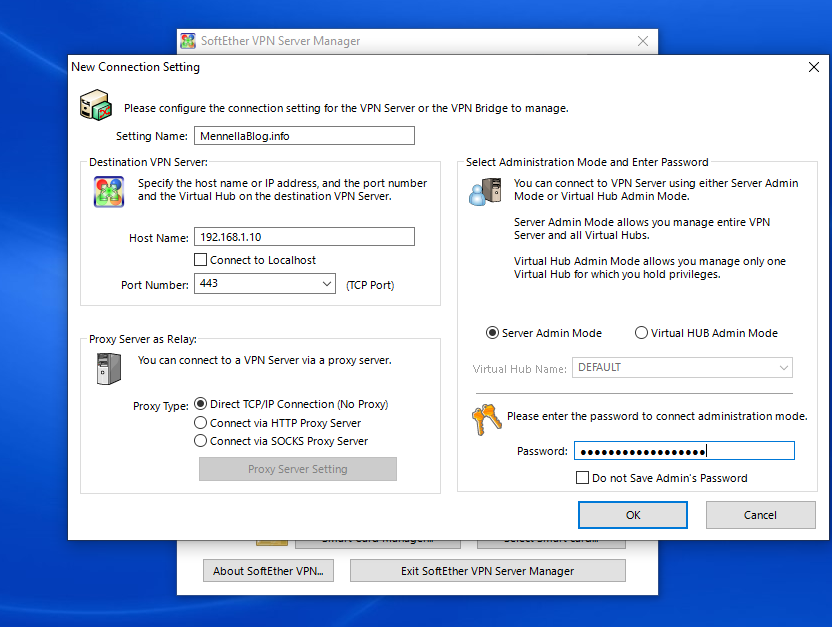Tick the Connect to Localhost checkbox
Viewport: 832px width, 627px height.
(x=201, y=260)
